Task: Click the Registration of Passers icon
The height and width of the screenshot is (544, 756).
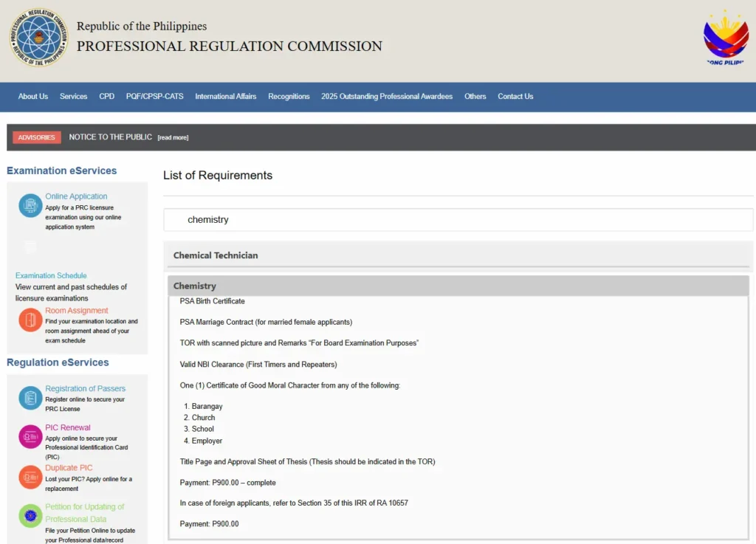Action: [30, 398]
